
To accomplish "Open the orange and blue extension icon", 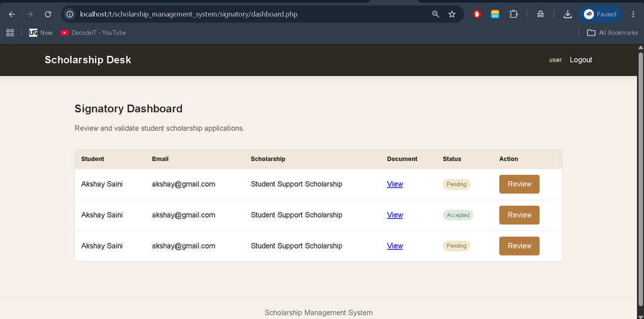I will coord(496,14).
